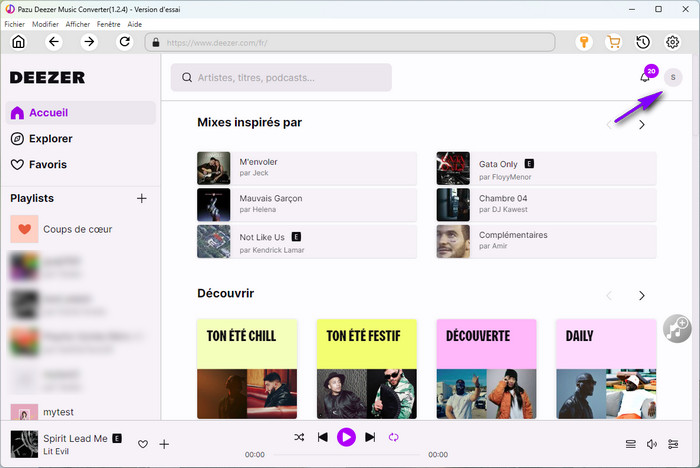Click the Home toolbar icon
The width and height of the screenshot is (700, 468).
click(x=18, y=42)
